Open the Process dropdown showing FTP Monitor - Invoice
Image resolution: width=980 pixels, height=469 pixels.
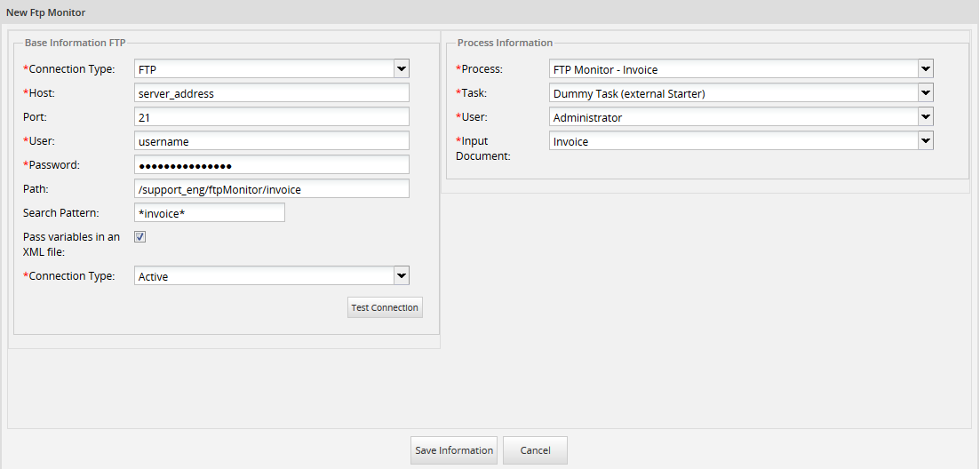(740, 69)
